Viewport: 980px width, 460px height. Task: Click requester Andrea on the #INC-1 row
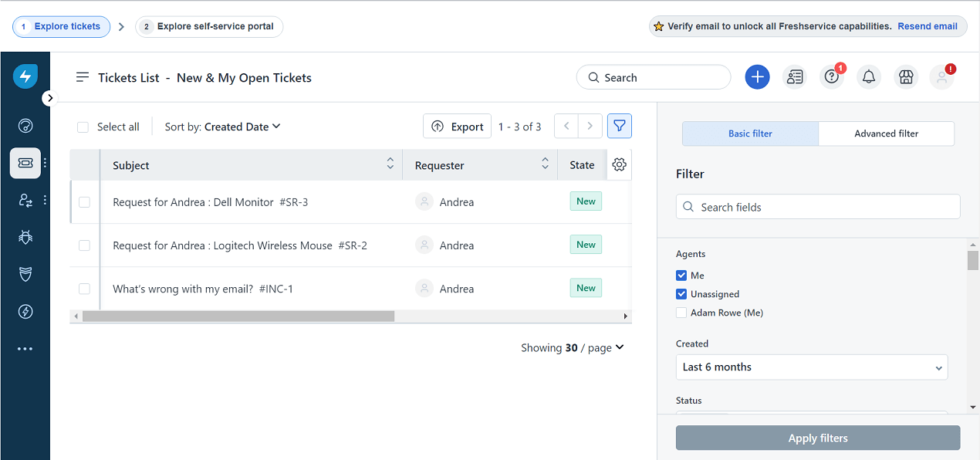click(x=457, y=289)
